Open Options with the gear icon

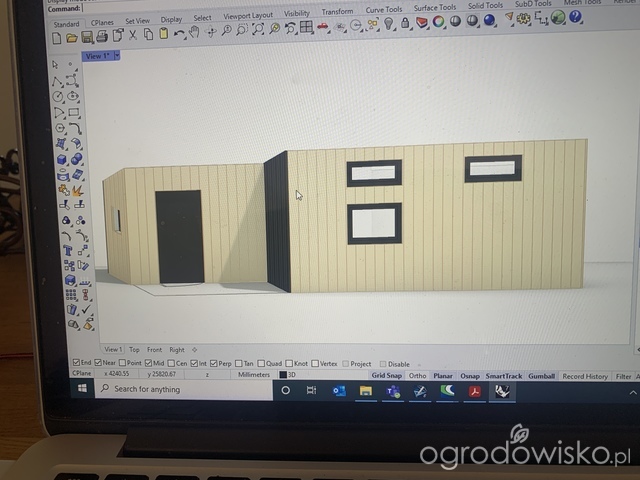coord(523,18)
